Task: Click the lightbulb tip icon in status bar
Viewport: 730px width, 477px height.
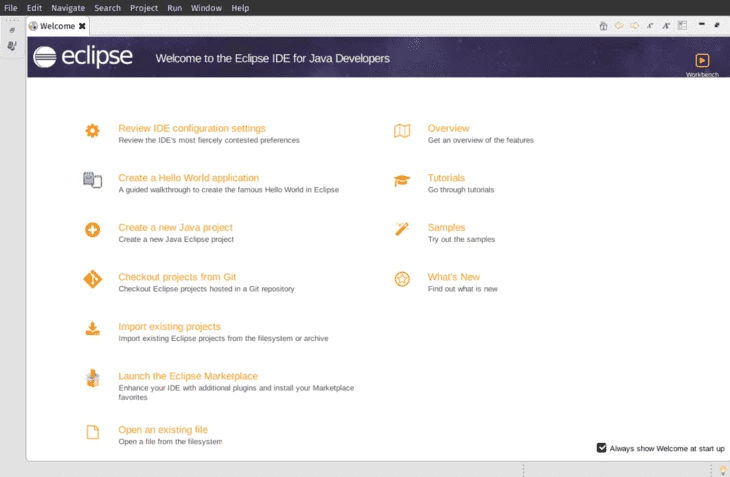Action: (723, 470)
